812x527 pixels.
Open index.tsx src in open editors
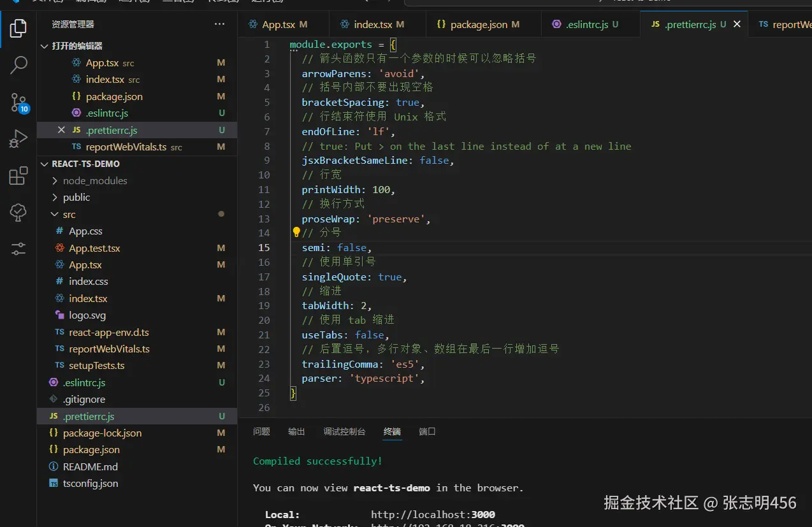[137, 80]
